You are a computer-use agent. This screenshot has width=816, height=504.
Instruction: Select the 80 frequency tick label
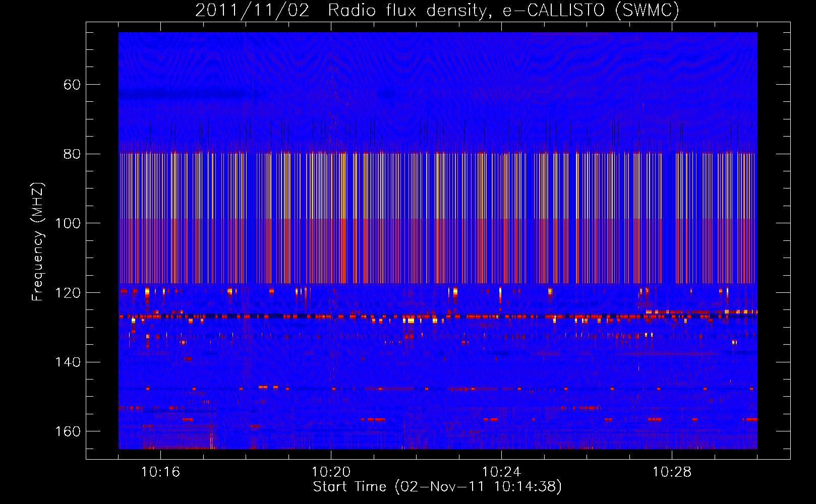72,154
